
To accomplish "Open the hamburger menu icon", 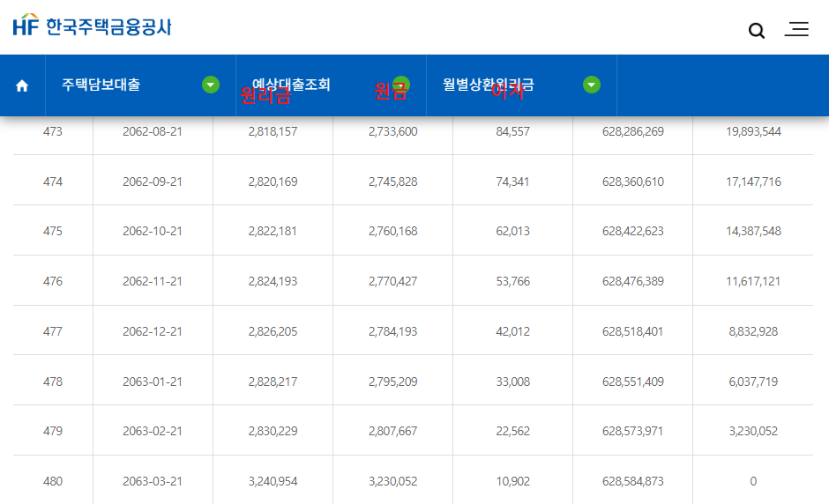I will 796,29.
